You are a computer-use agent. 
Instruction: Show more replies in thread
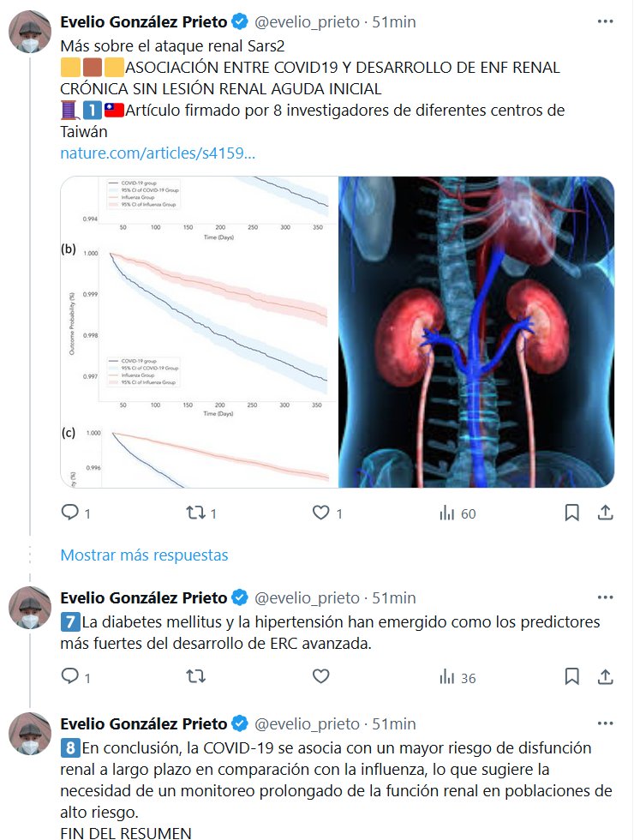coord(144,555)
